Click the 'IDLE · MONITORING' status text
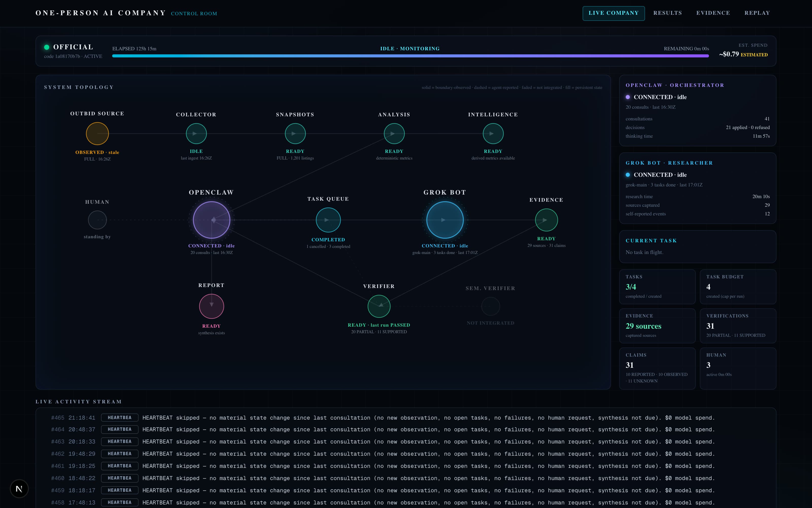This screenshot has height=508, width=812. [410, 49]
